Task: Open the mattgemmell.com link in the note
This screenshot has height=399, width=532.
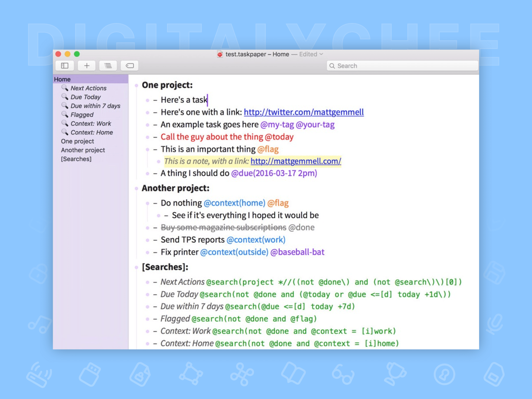Action: pyautogui.click(x=296, y=161)
